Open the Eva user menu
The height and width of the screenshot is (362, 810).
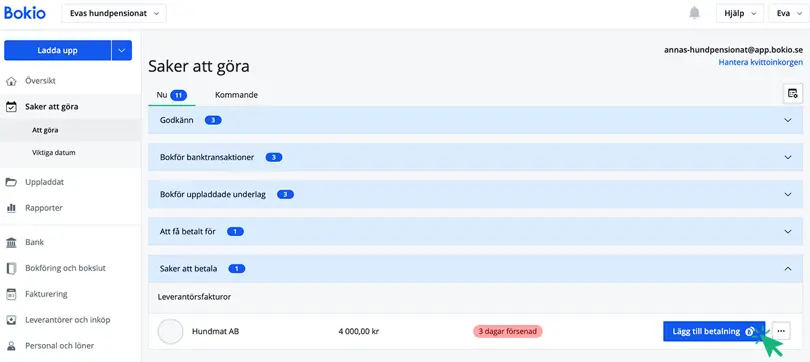(789, 13)
